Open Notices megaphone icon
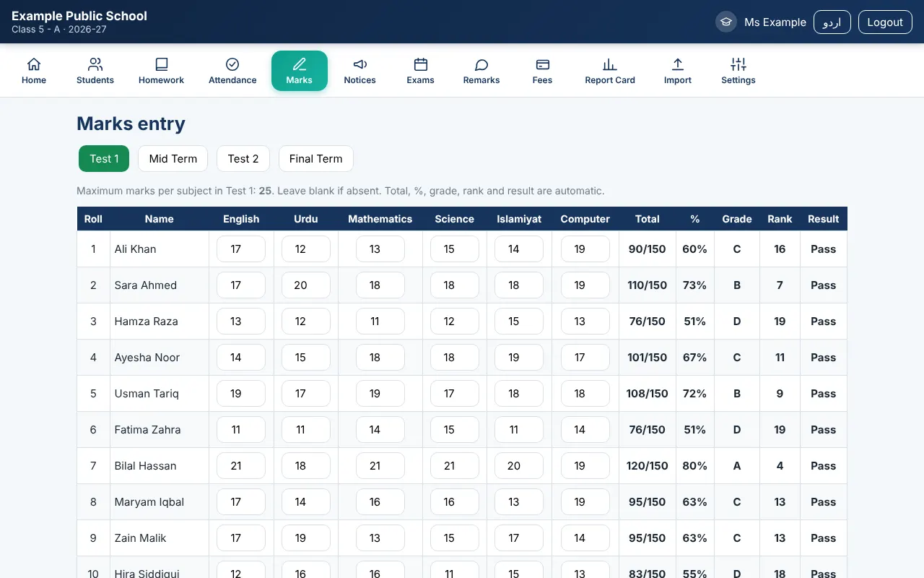 point(360,64)
